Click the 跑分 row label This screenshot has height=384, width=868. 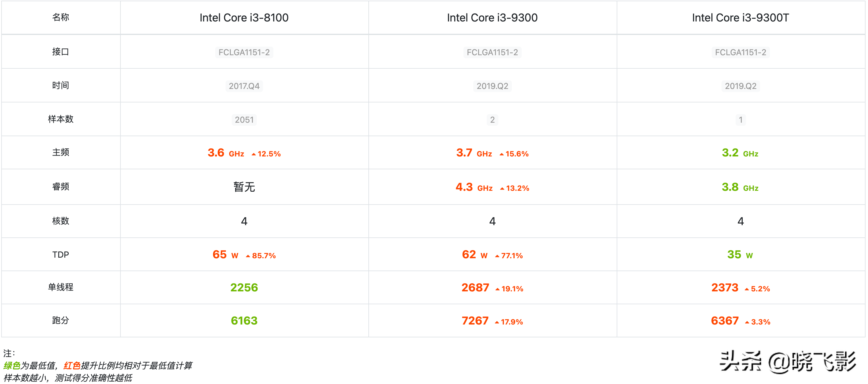coord(61,320)
